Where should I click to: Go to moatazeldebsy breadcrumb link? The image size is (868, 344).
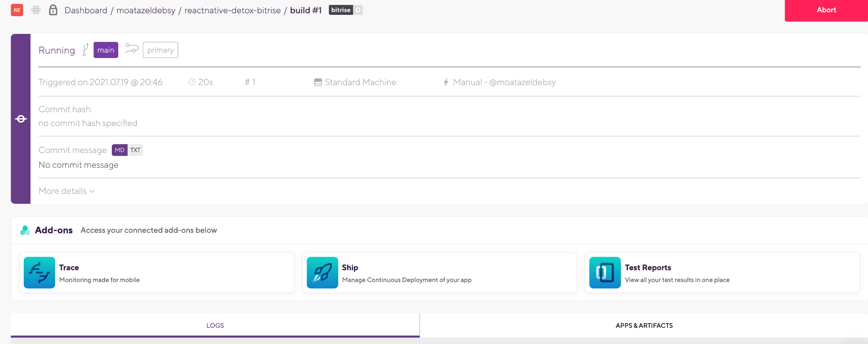(146, 10)
